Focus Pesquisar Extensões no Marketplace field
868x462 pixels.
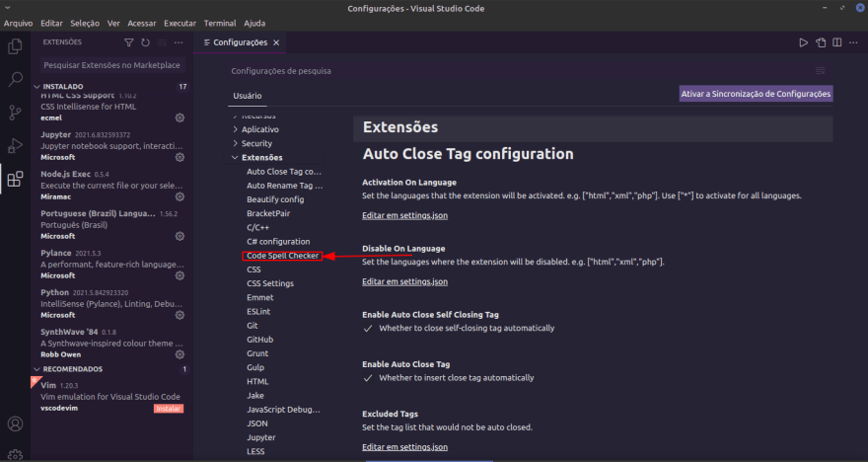(x=112, y=65)
